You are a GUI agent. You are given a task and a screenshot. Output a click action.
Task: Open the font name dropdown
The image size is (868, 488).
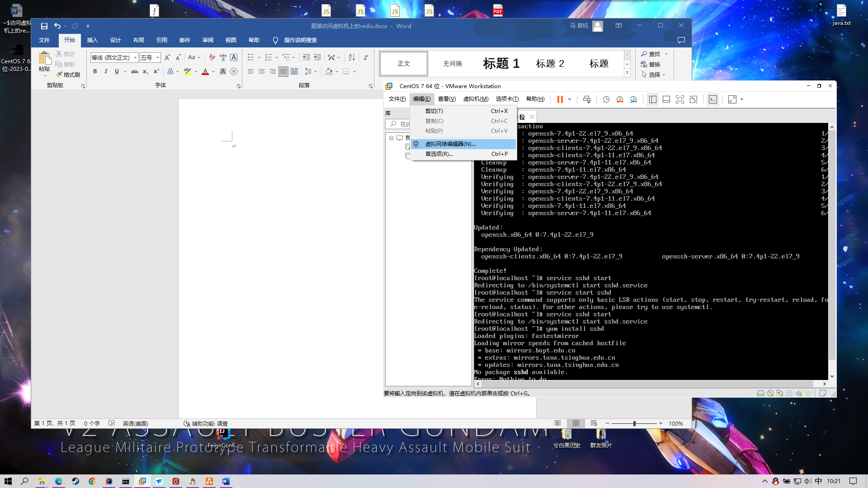135,57
